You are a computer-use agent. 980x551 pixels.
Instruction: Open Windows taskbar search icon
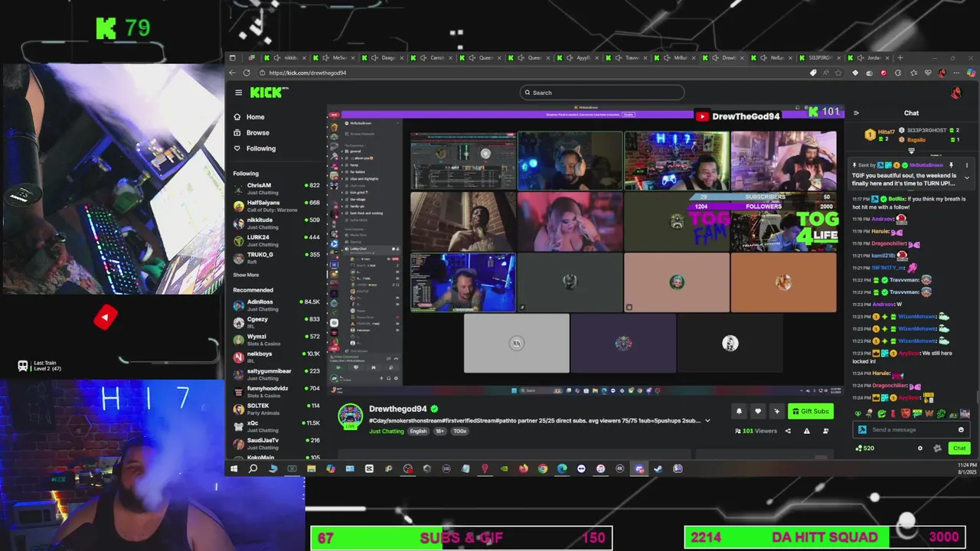(253, 468)
